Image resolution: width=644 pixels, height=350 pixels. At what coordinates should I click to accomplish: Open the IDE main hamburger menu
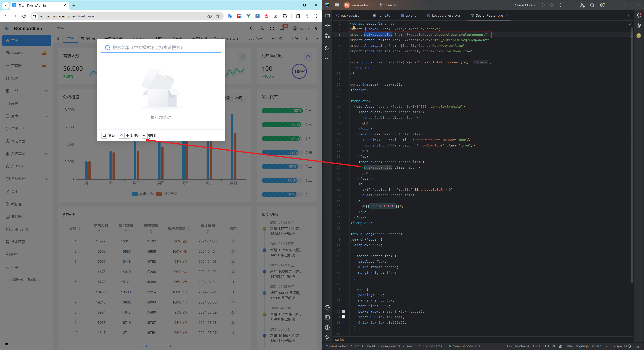337,5
